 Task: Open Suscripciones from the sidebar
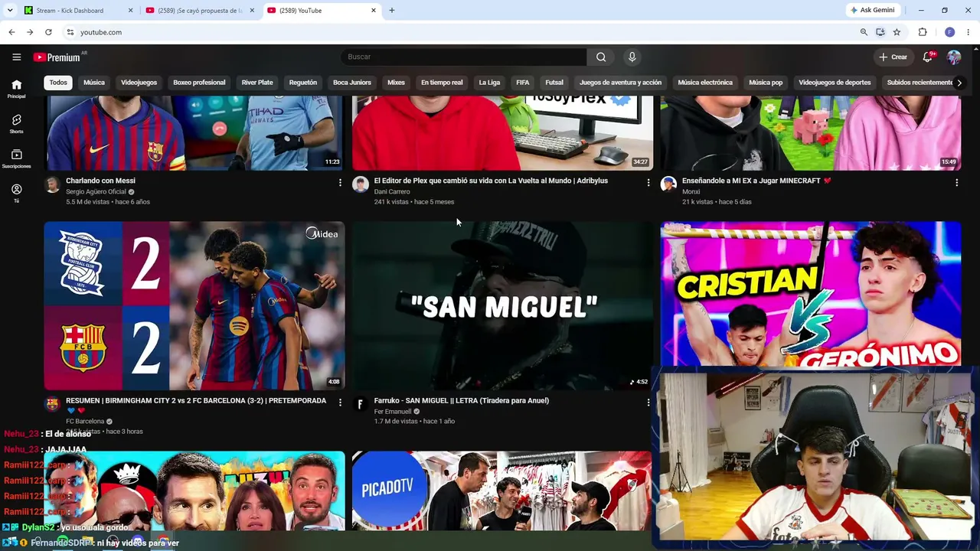pyautogui.click(x=16, y=158)
